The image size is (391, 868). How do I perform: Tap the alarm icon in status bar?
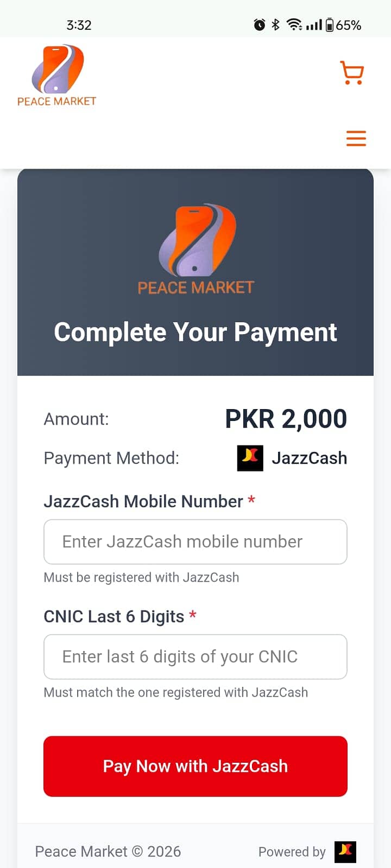tap(260, 25)
